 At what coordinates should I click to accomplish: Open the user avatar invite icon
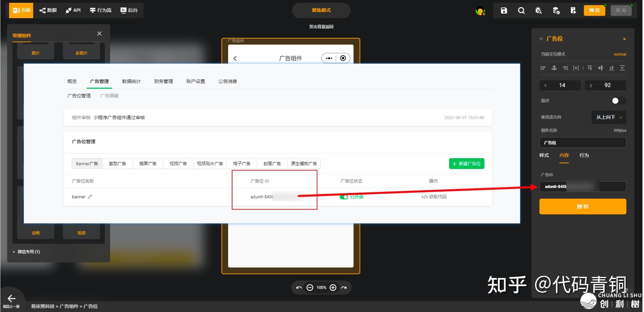pyautogui.click(x=481, y=11)
